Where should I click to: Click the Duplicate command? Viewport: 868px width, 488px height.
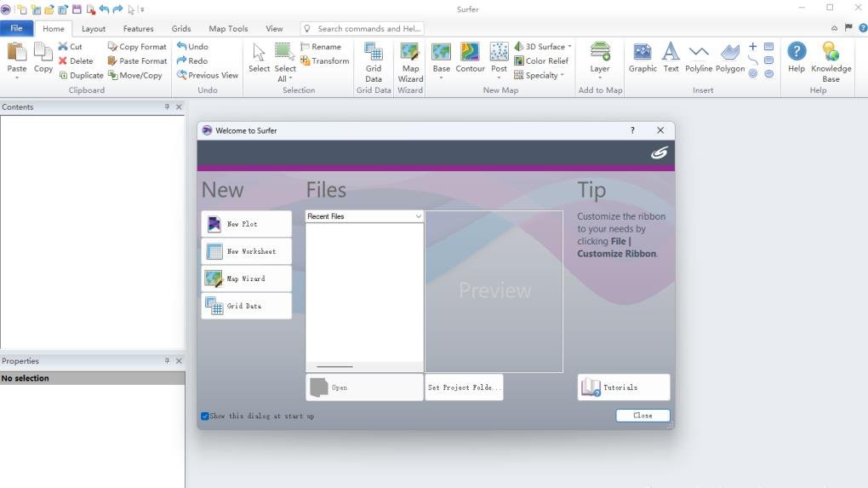(81, 75)
